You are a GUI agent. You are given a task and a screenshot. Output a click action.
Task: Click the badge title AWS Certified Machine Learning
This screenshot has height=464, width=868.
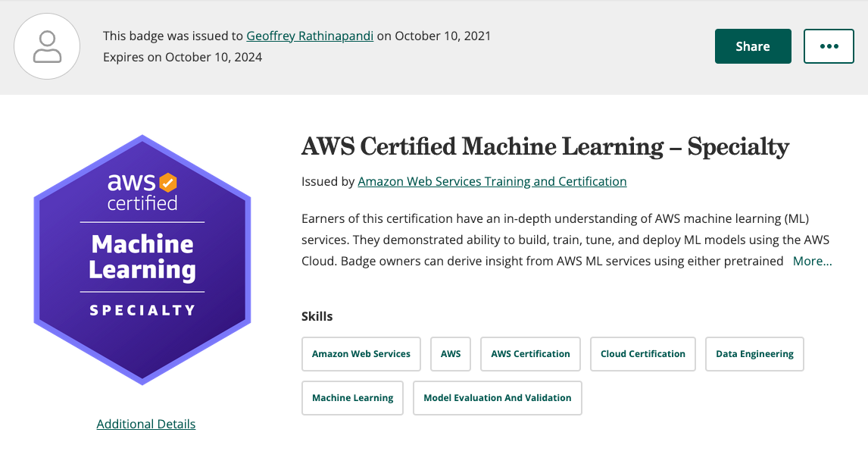[x=545, y=146]
